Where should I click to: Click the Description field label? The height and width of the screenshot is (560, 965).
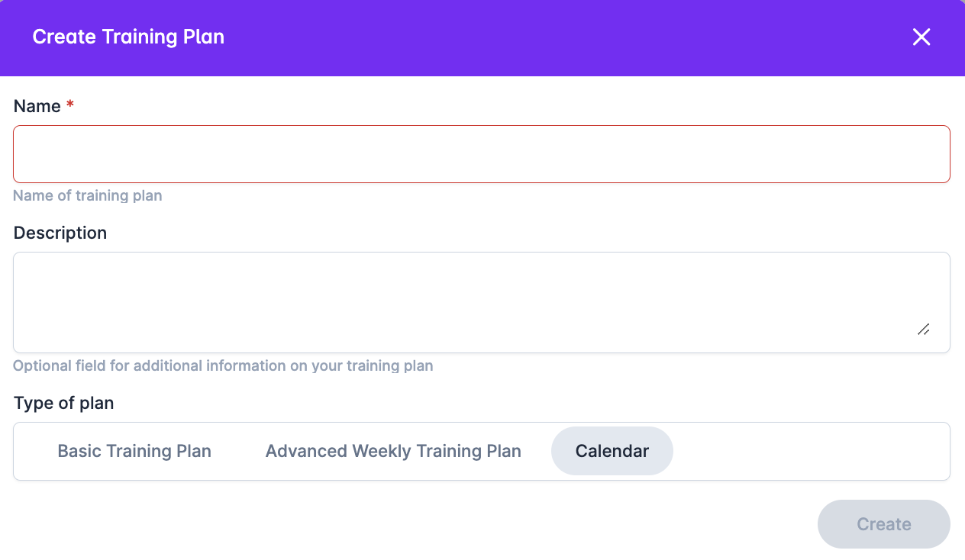click(x=60, y=233)
